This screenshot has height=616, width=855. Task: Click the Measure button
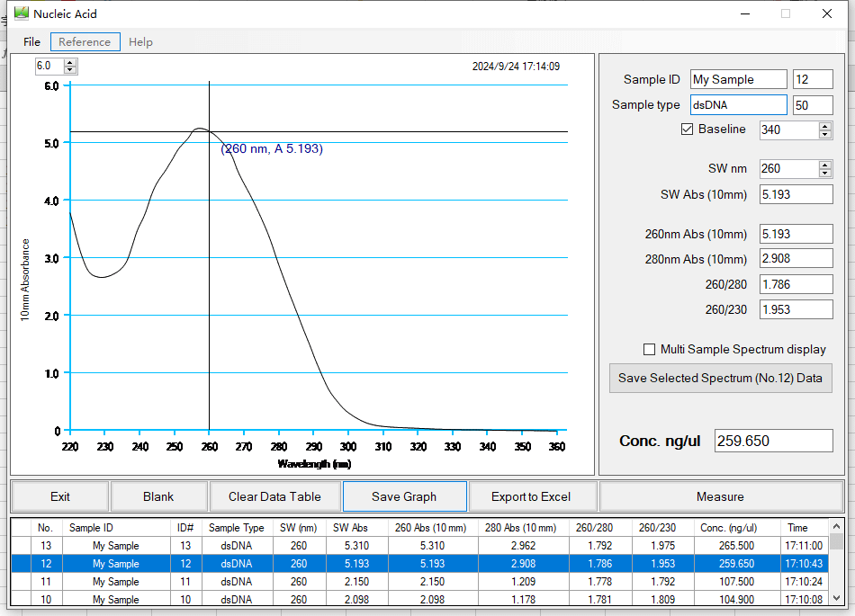click(720, 496)
